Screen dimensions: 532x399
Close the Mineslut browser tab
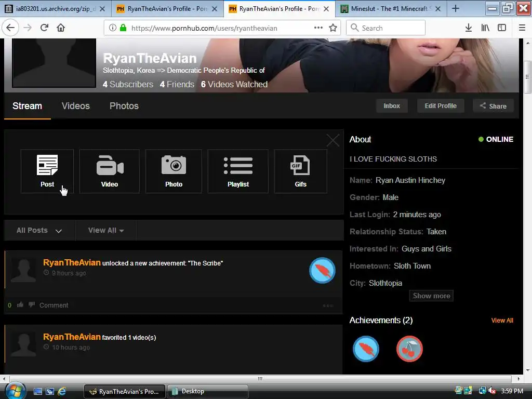coord(438,9)
